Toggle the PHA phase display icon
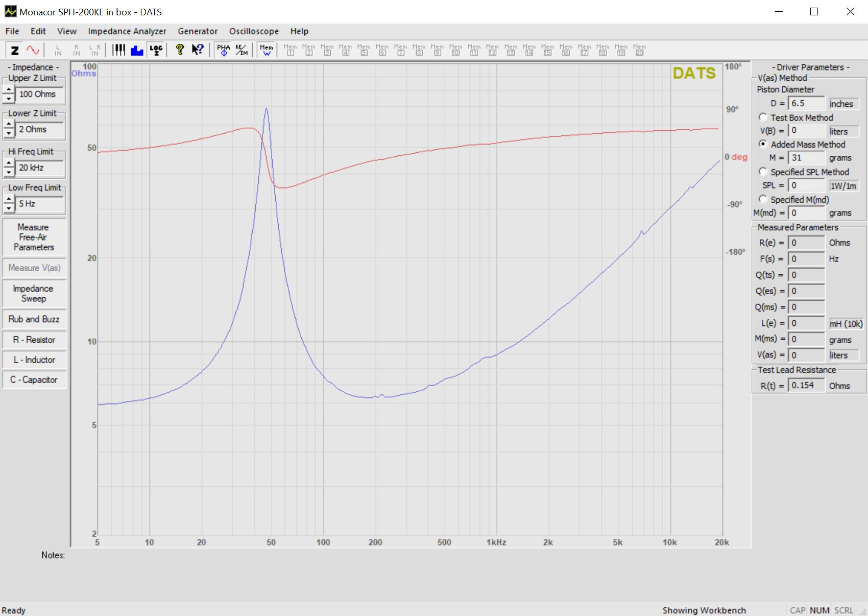Screen dimensions: 868x616 pos(224,50)
